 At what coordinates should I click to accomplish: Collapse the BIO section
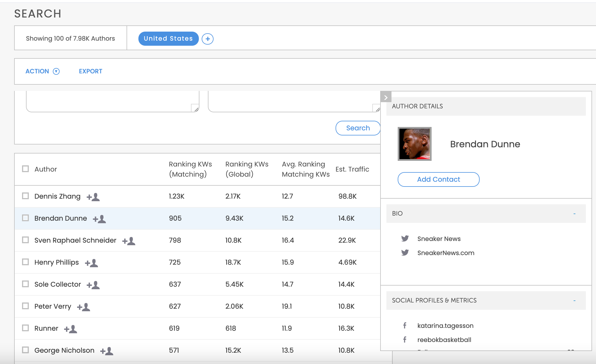point(574,214)
